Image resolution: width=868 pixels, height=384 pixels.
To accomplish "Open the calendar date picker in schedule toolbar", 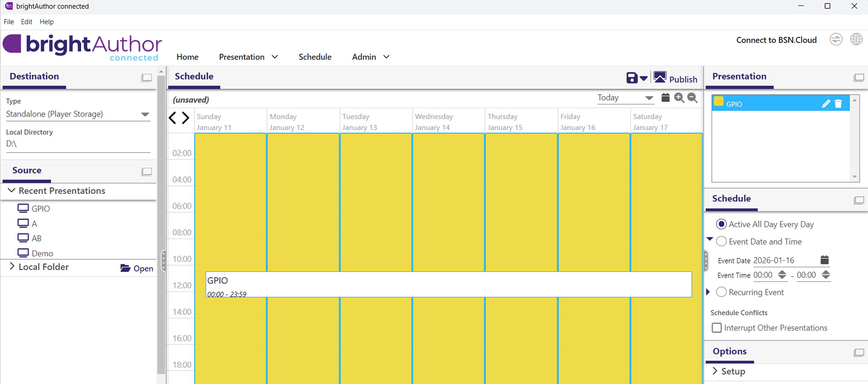I will 665,98.
